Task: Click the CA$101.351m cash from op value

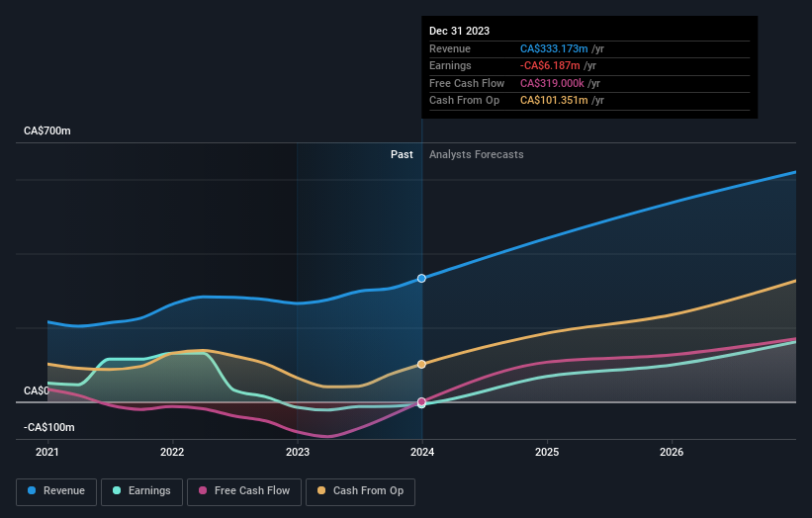Action: (554, 101)
